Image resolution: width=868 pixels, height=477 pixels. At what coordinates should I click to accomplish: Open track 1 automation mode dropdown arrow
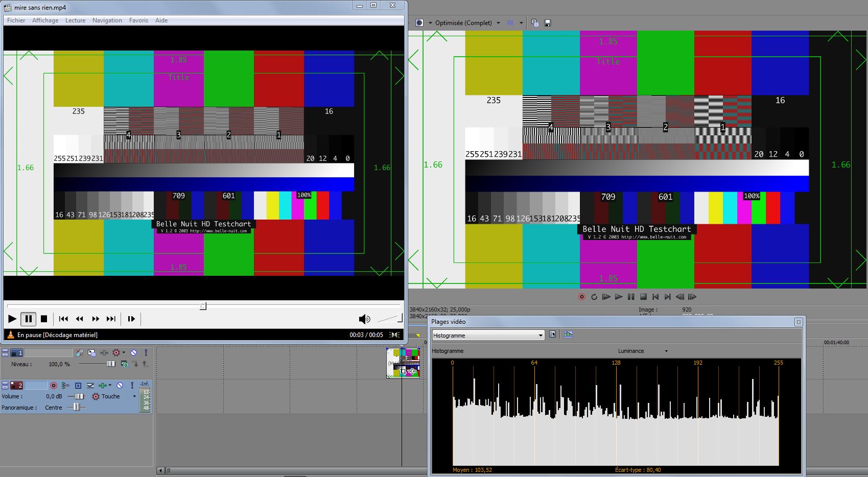coord(124,353)
